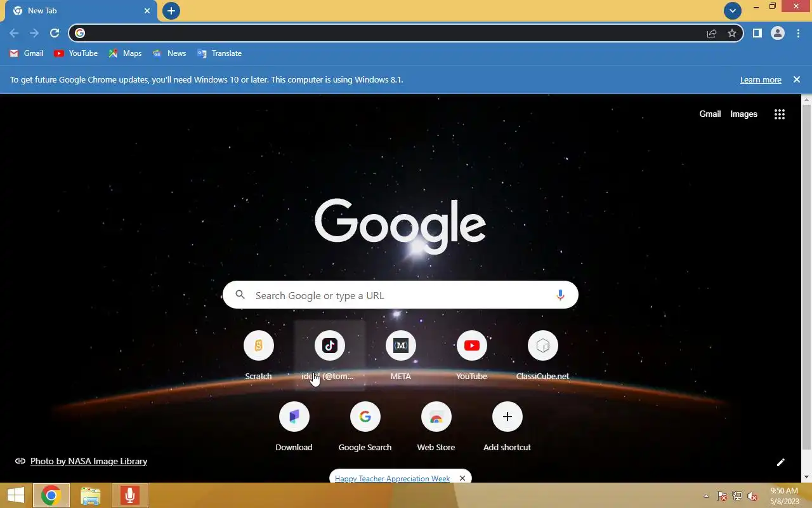The height and width of the screenshot is (508, 812).
Task: Open File Explorer from the taskbar
Action: (x=91, y=495)
